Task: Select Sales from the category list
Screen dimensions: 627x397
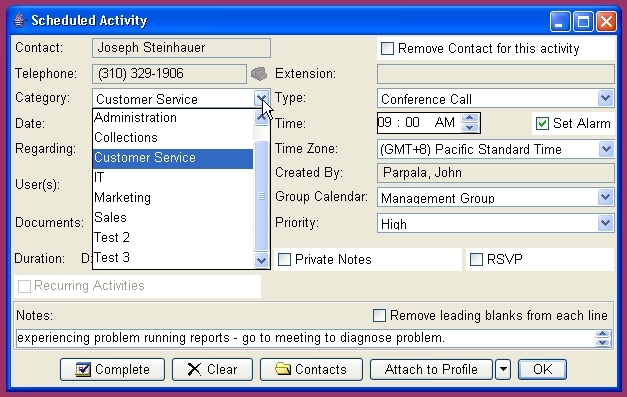Action: coord(173,217)
